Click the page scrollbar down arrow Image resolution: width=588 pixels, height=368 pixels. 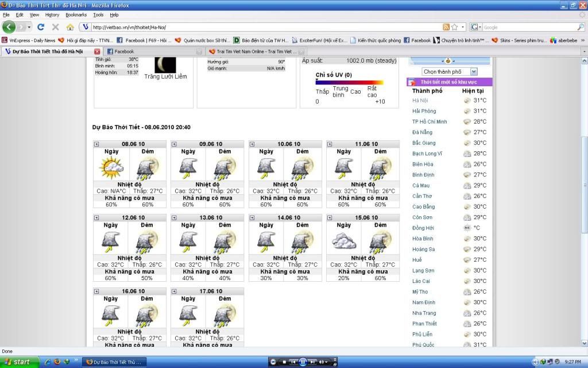point(584,343)
